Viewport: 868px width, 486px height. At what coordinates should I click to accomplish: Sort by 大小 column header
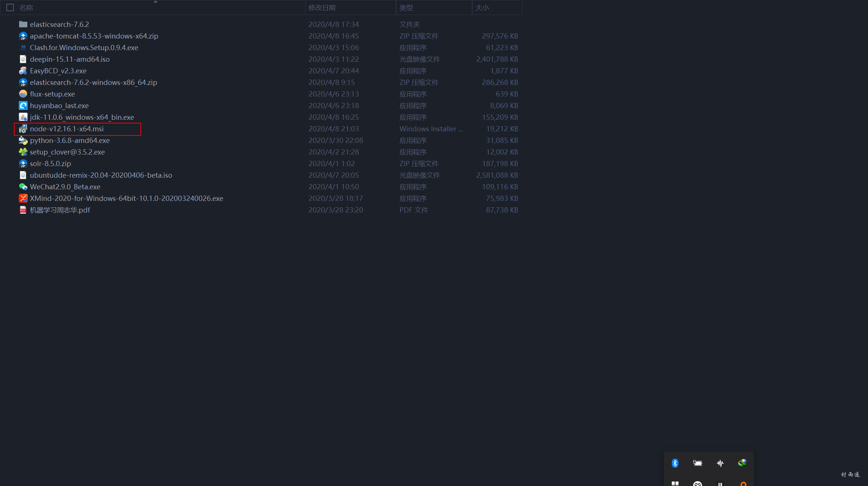click(x=482, y=7)
